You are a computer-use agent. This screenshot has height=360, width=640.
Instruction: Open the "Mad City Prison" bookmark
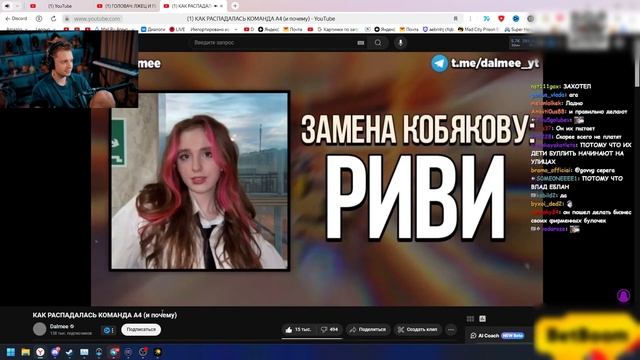point(478,29)
